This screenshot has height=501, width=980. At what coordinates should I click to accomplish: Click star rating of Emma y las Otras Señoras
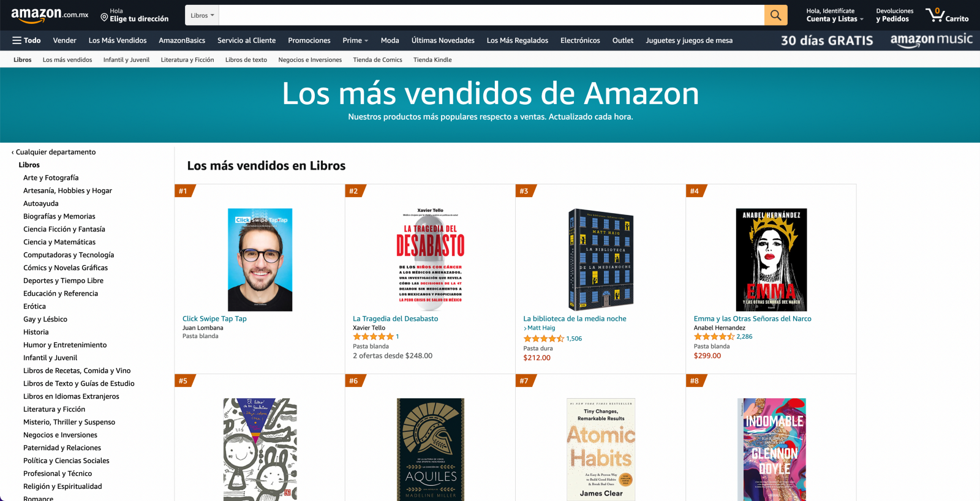click(x=714, y=337)
